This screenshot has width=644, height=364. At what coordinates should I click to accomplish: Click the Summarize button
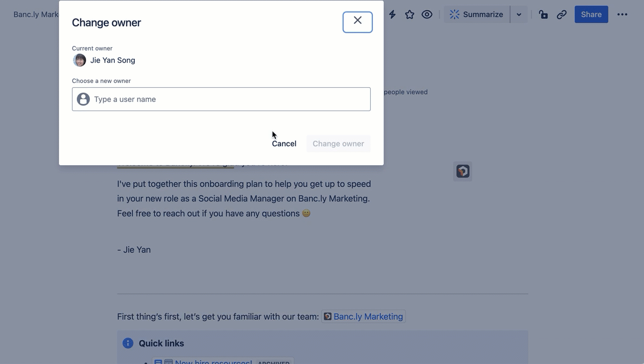pos(476,15)
